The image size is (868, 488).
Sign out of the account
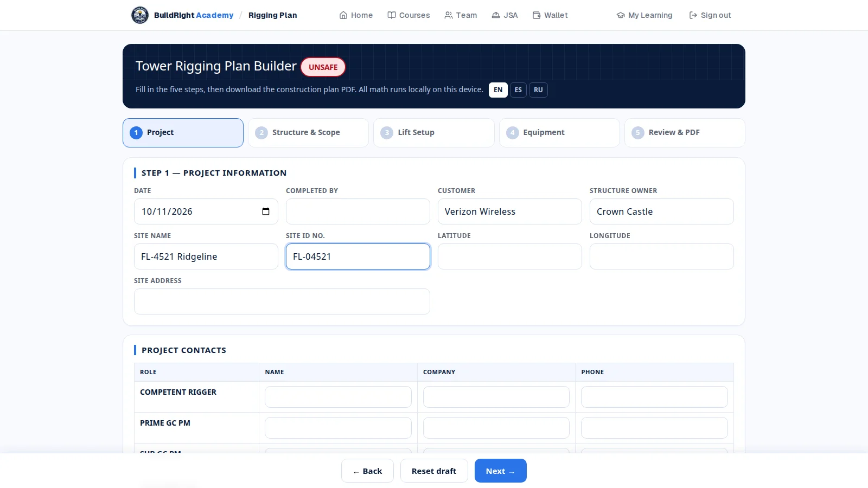click(x=710, y=15)
